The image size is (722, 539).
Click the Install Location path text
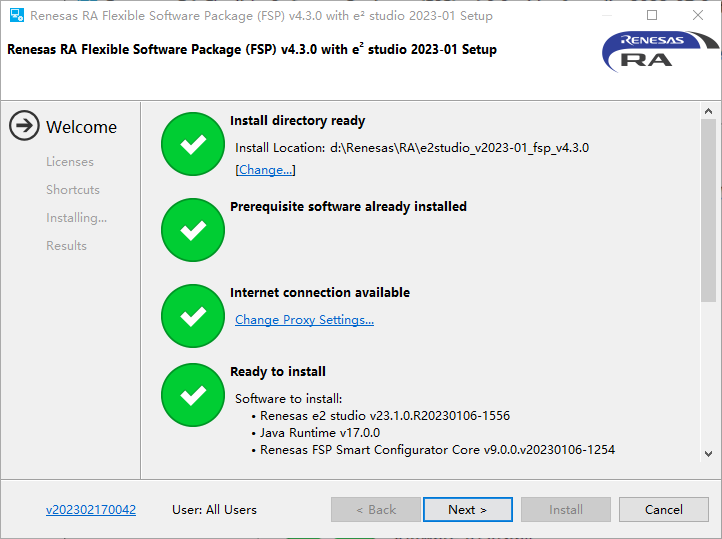(412, 148)
